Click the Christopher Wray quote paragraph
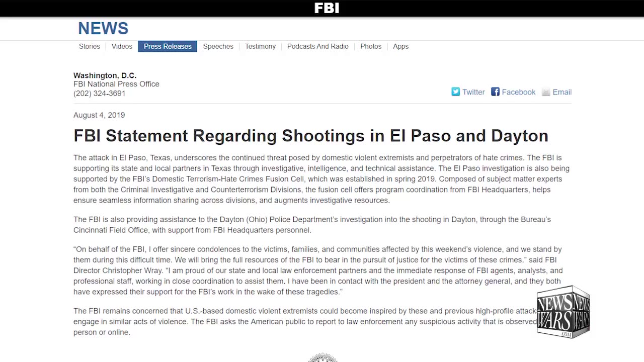Viewport: 644px width, 362px height. [x=318, y=270]
